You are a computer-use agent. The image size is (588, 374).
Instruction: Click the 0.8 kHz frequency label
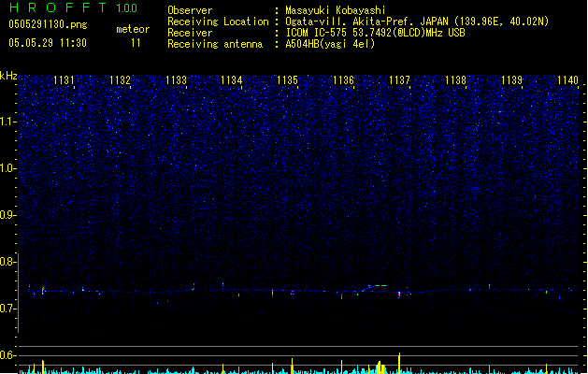pos(7,262)
